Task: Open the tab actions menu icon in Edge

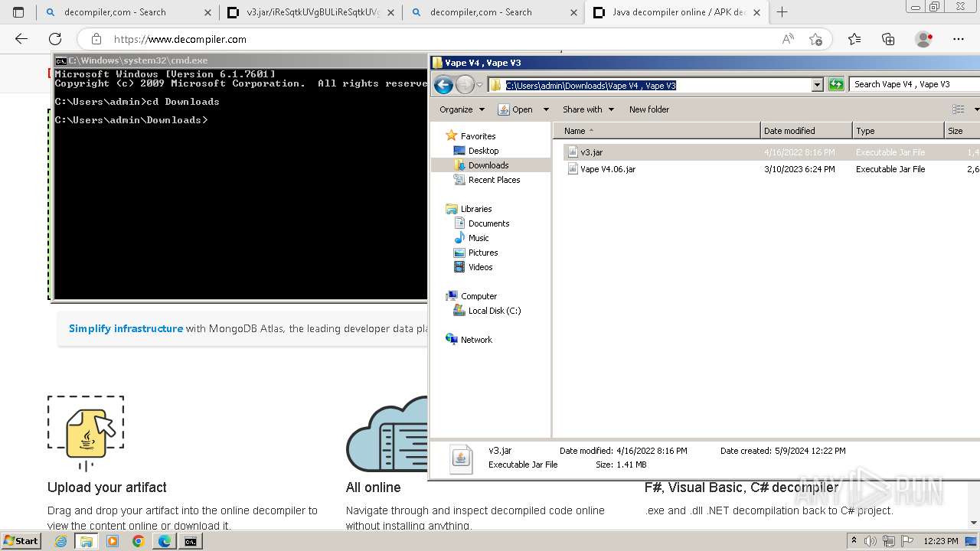Action: pos(18,12)
